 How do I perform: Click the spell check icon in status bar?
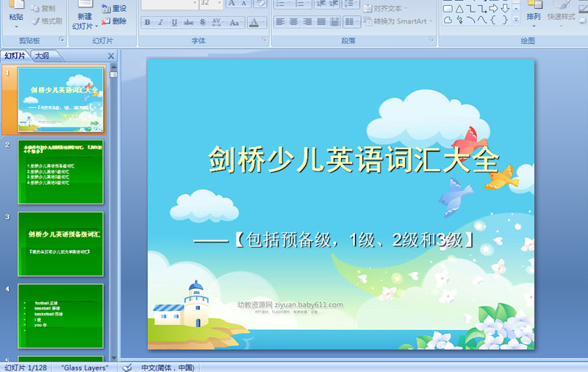coord(127,368)
